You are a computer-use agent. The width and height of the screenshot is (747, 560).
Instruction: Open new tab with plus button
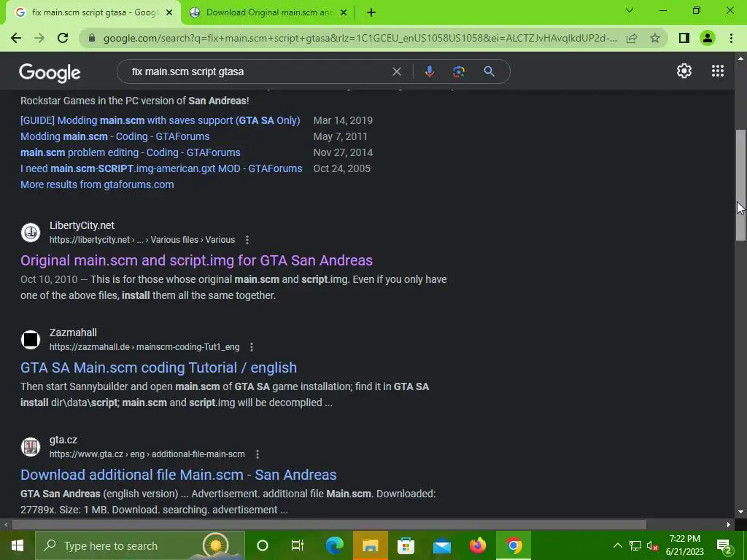click(x=371, y=12)
